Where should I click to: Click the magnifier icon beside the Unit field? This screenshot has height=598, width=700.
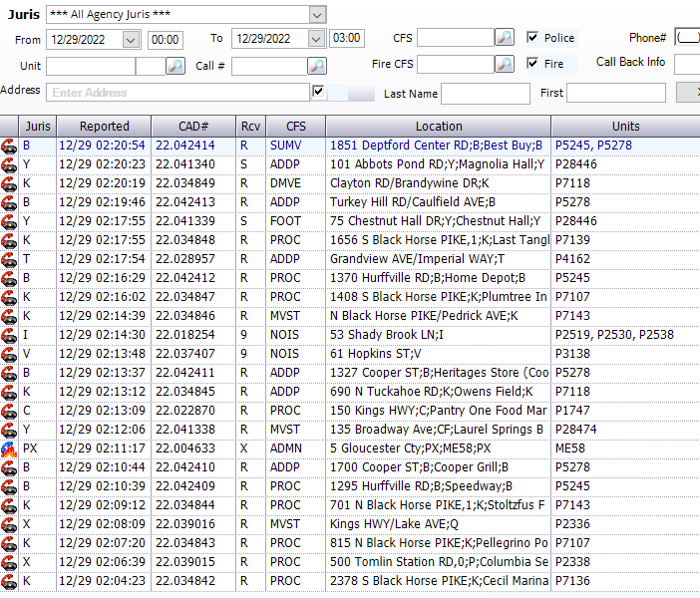[x=175, y=66]
